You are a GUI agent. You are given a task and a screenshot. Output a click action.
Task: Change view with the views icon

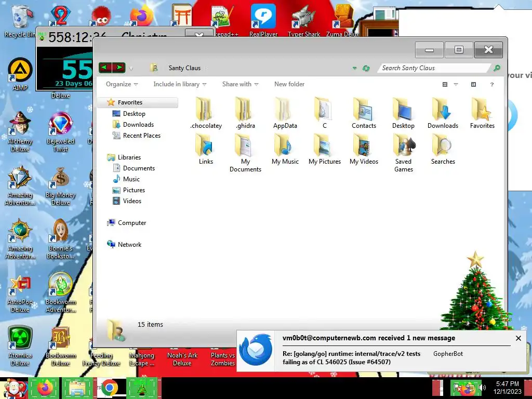(445, 84)
